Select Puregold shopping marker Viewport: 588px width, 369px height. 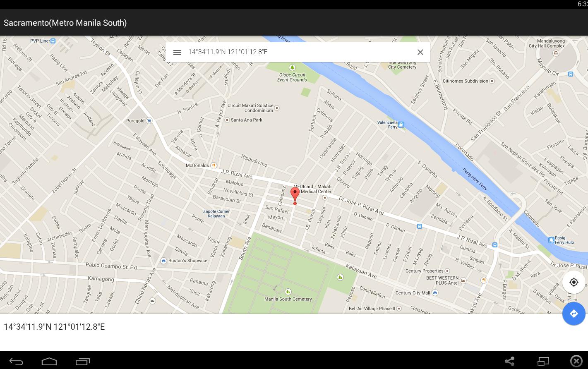click(149, 121)
